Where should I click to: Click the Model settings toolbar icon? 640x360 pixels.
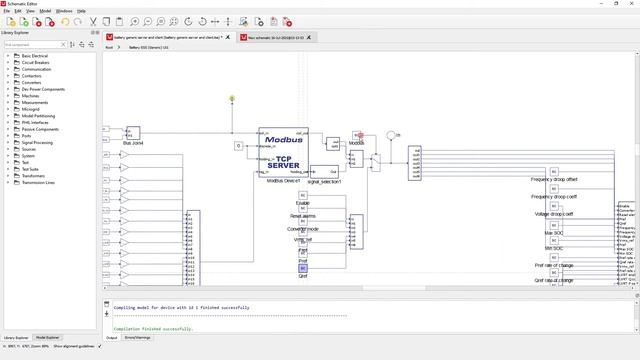(x=244, y=22)
